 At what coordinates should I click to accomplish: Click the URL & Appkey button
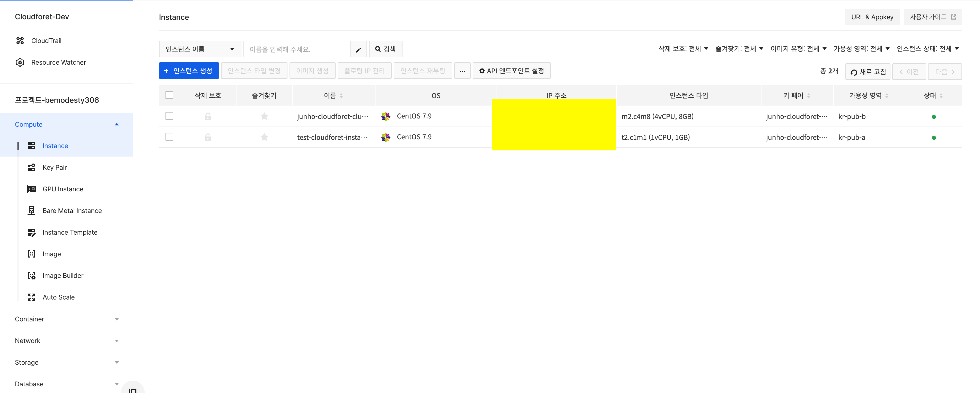coord(872,17)
